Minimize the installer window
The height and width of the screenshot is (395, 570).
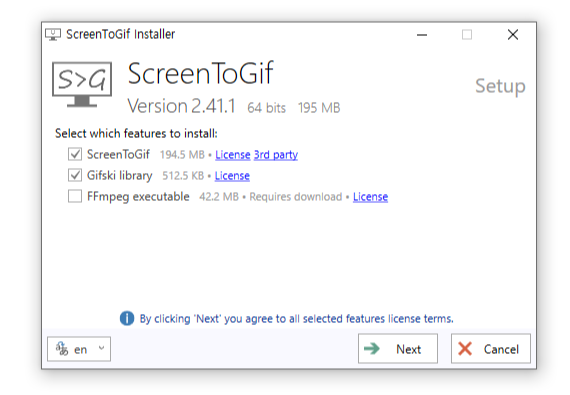tap(422, 35)
